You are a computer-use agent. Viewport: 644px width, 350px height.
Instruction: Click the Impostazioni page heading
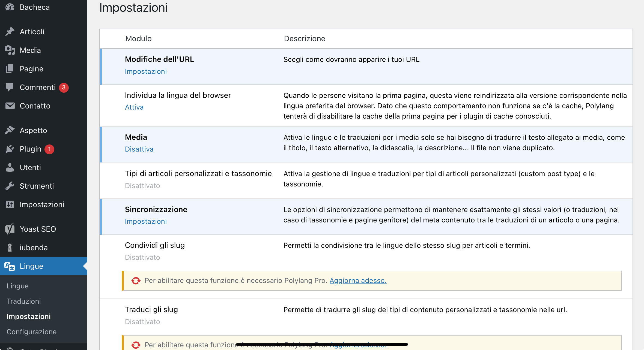pyautogui.click(x=133, y=7)
